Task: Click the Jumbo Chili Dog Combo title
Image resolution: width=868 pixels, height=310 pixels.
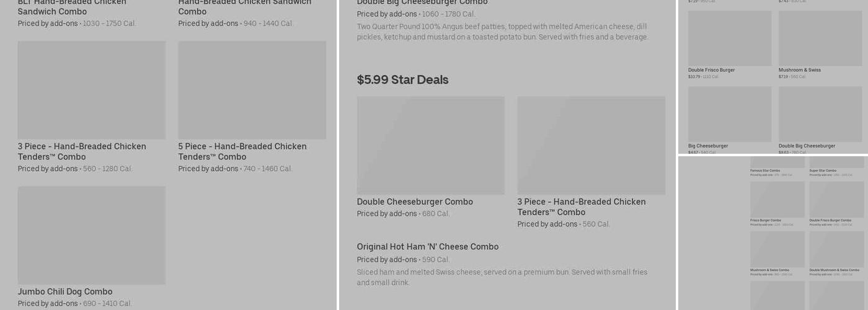Action: 65,291
